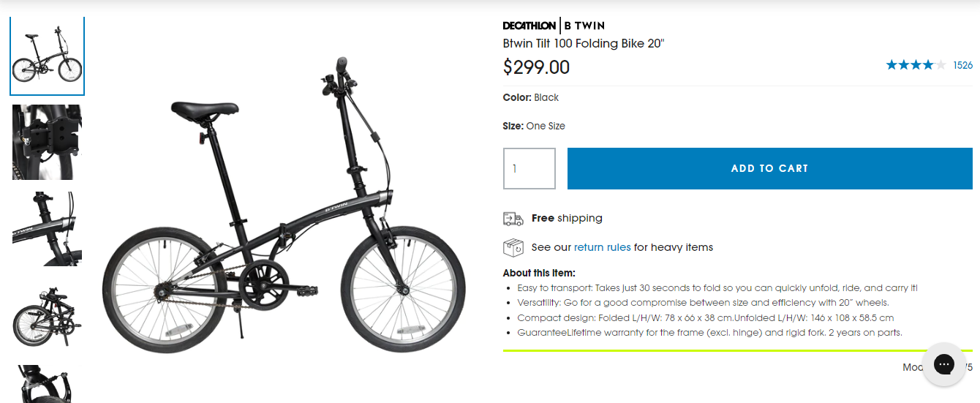Click the Decathlon logo

pyautogui.click(x=529, y=26)
